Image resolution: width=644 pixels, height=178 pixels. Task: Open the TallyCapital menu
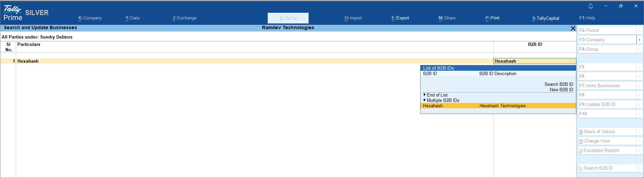click(546, 18)
